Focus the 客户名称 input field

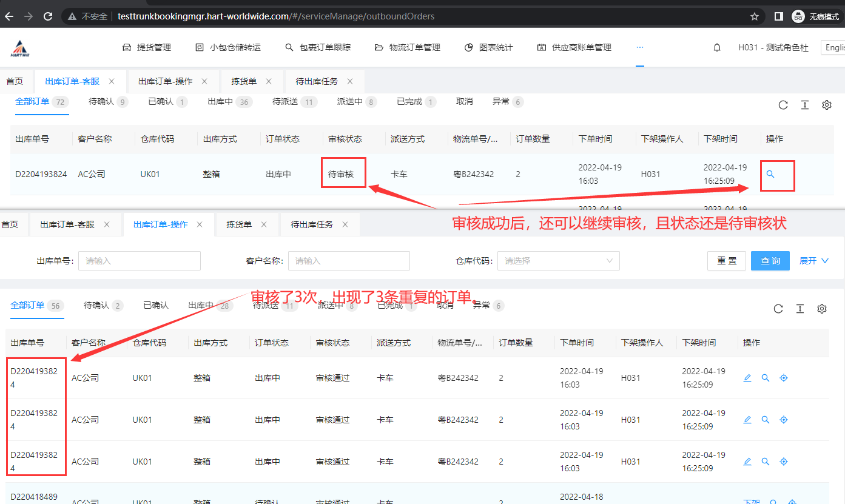[349, 261]
